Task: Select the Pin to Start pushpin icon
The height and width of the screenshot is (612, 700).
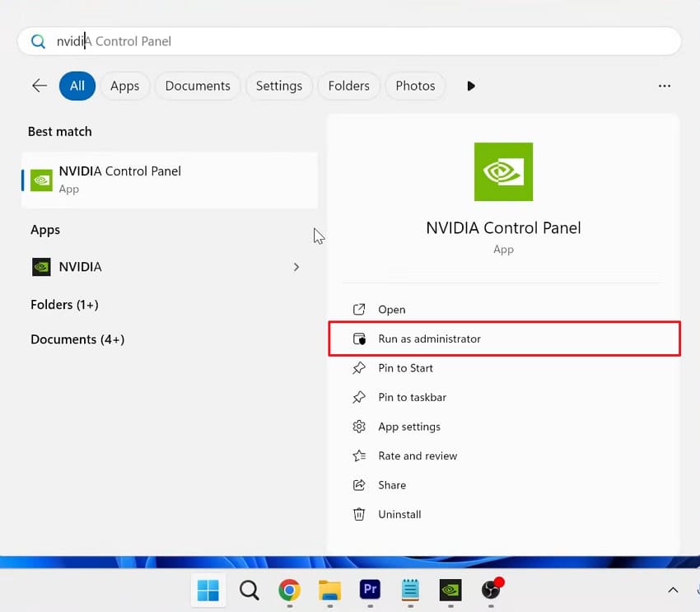Action: tap(359, 368)
